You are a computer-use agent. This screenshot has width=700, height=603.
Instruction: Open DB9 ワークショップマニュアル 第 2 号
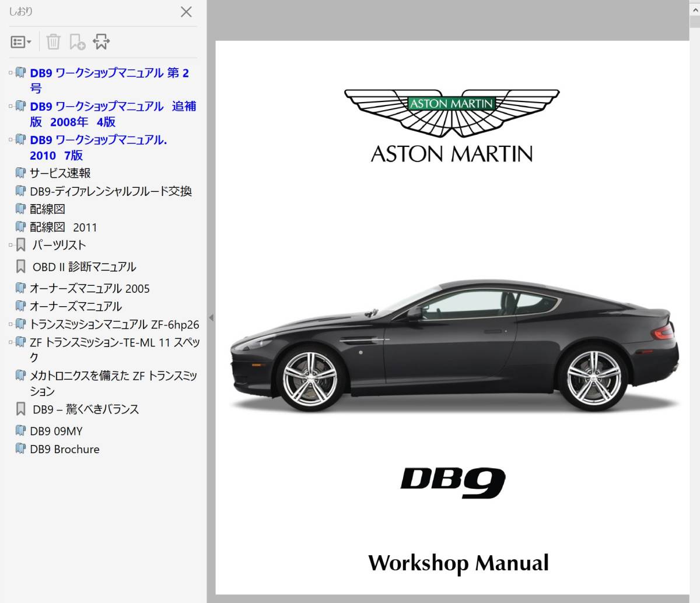point(110,80)
